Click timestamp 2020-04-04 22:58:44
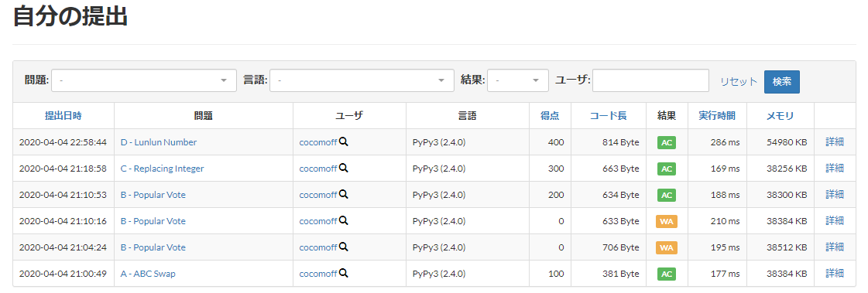This screenshot has width=868, height=293. pyautogui.click(x=63, y=142)
